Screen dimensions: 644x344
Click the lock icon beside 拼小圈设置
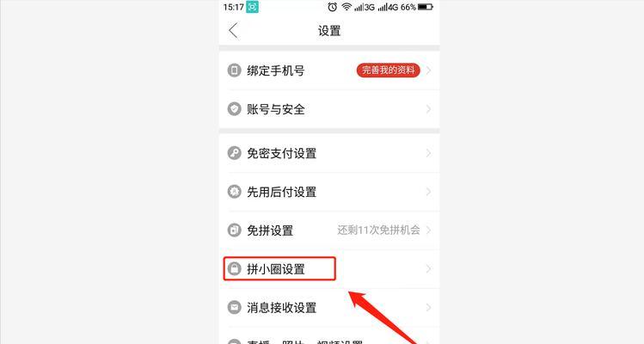coord(234,269)
